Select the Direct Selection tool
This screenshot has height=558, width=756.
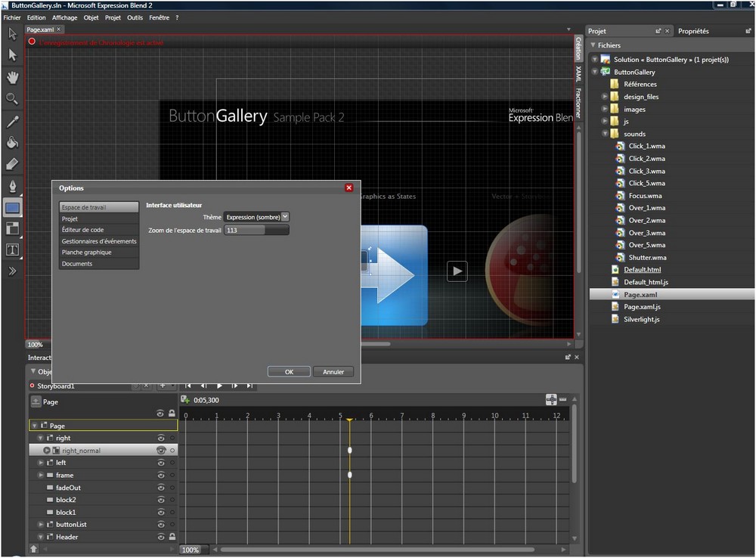pos(12,55)
